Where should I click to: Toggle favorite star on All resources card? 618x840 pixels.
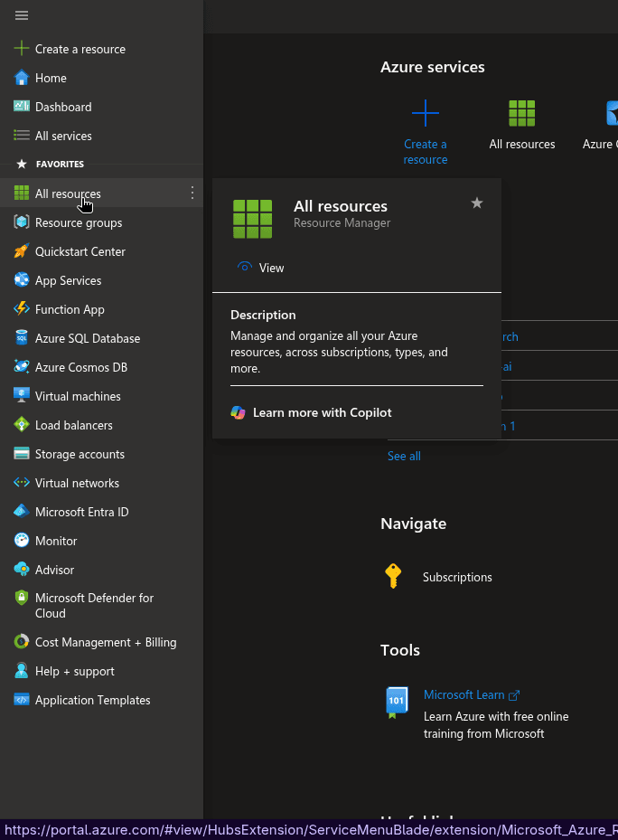[x=477, y=203]
